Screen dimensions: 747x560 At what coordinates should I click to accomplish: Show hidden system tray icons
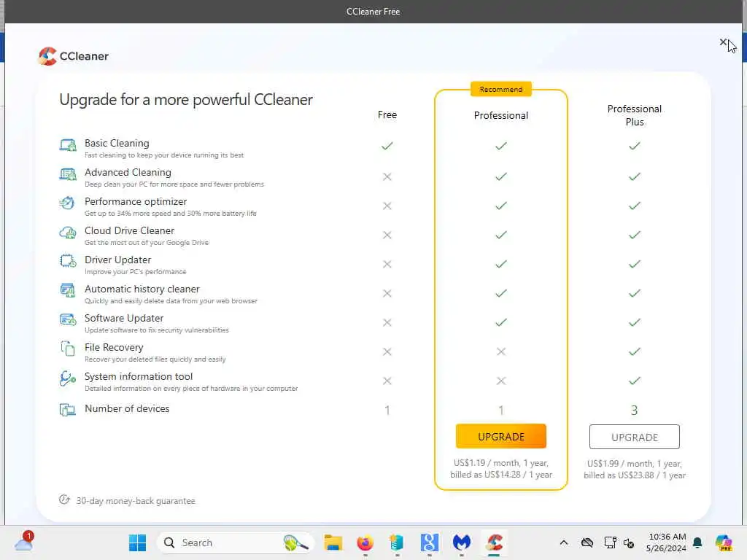coord(564,542)
